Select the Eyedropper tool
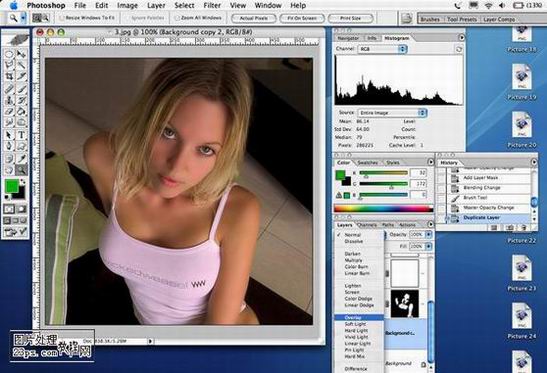This screenshot has height=373, width=547. point(22,158)
